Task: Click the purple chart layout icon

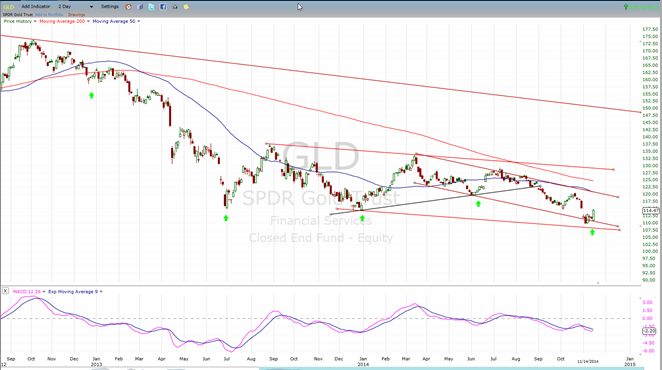Action: click(140, 7)
